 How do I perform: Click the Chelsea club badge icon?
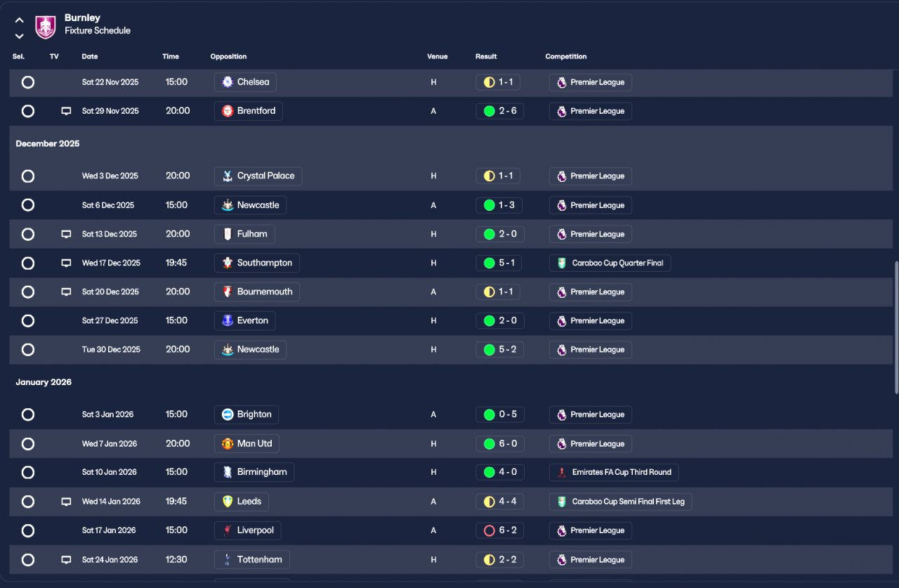(228, 82)
